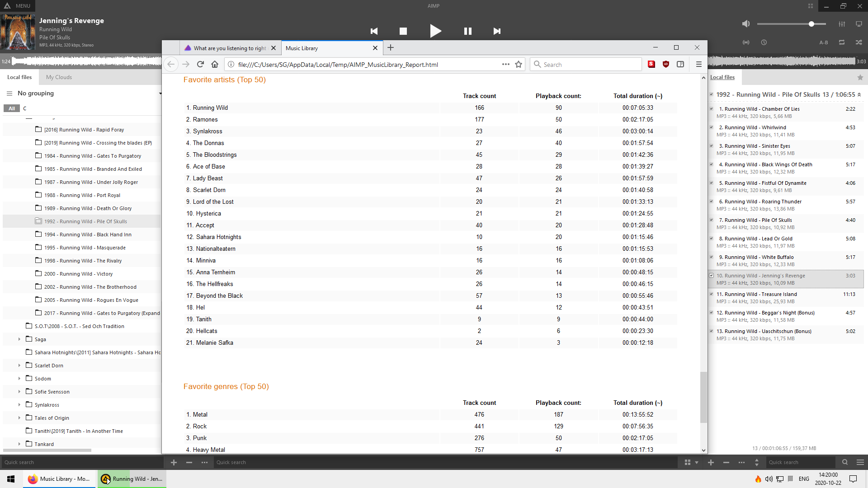Click the internet radio capture icon
Viewport: 868px width, 488px height.
pos(746,42)
